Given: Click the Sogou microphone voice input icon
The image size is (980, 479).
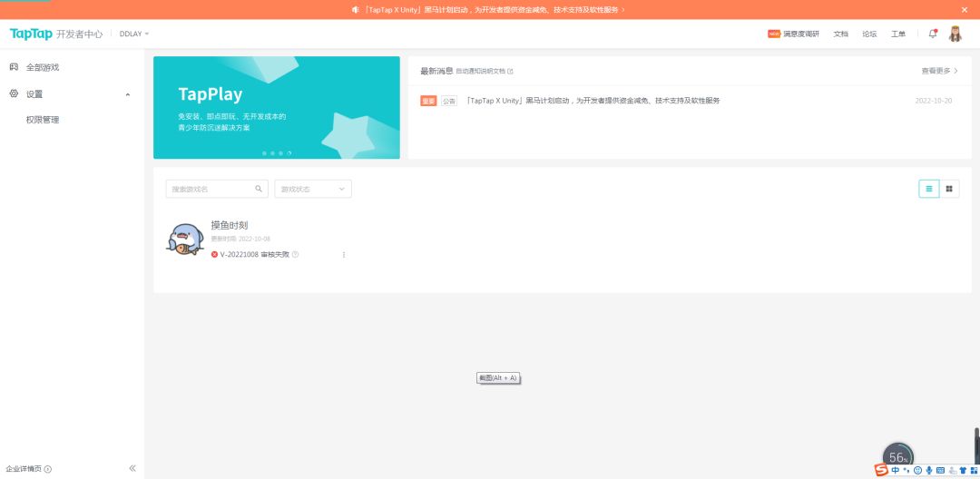Looking at the screenshot, I should click(929, 470).
